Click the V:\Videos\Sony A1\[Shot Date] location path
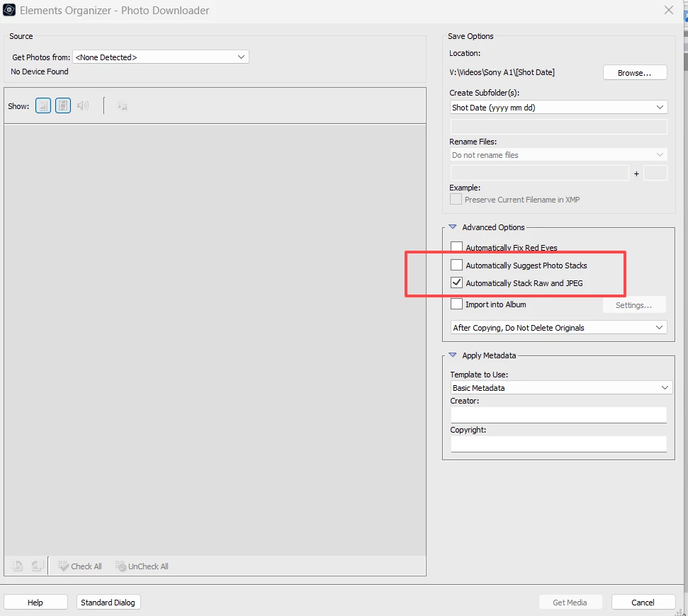 (502, 72)
